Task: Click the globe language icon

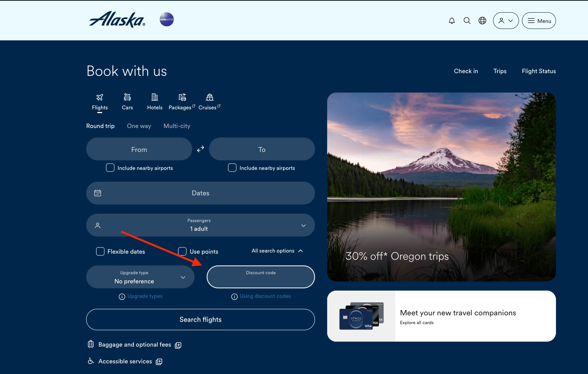Action: click(482, 21)
